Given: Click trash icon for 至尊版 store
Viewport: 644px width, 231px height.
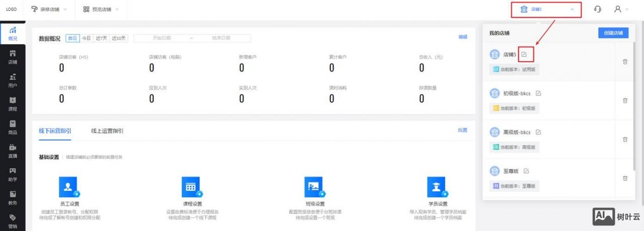Looking at the screenshot, I should click(625, 178).
